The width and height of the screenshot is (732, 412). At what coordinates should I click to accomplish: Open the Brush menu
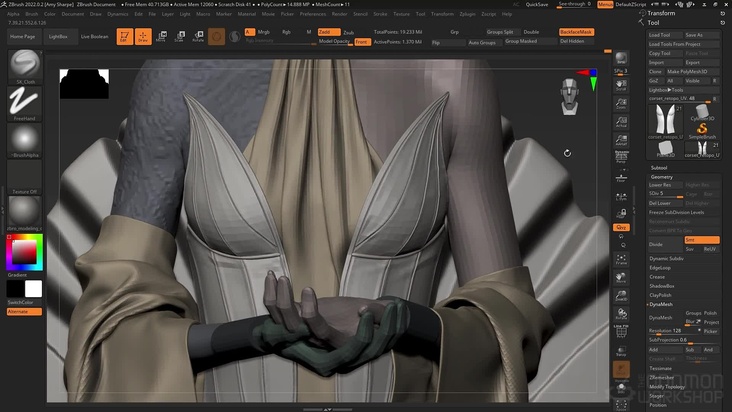click(x=32, y=14)
